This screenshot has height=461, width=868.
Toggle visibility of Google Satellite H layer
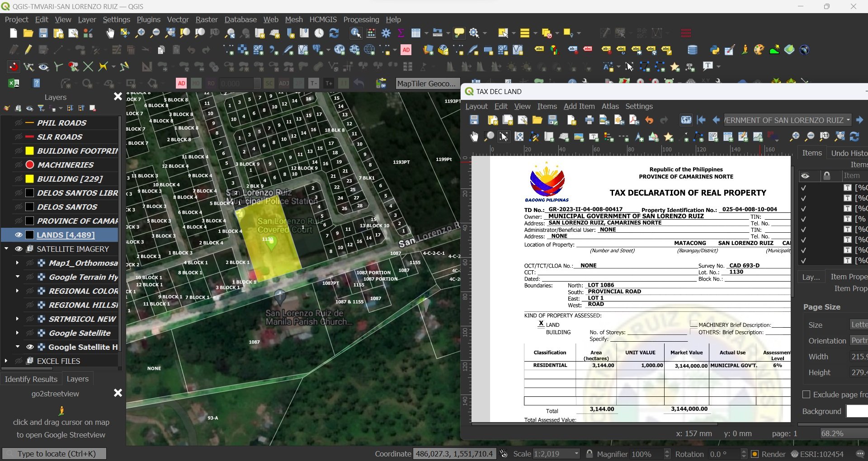click(30, 347)
